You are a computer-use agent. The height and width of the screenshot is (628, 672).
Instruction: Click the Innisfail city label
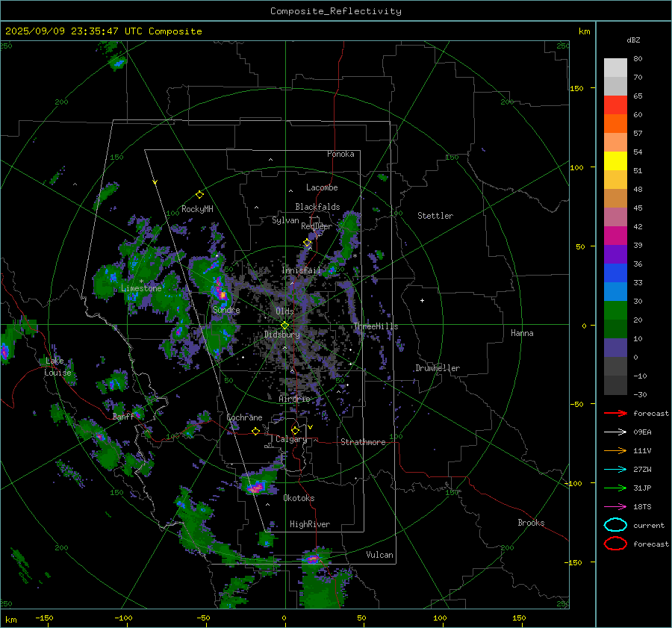pyautogui.click(x=301, y=270)
